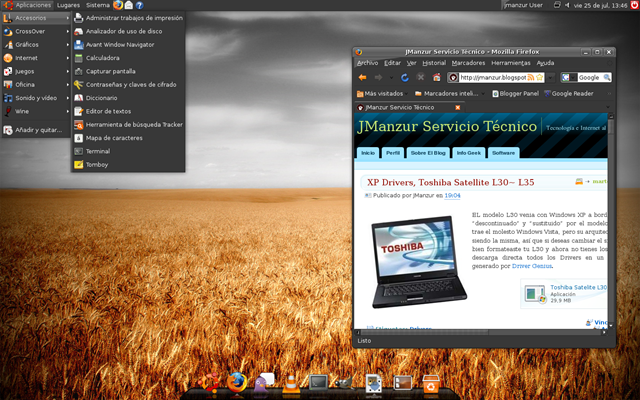The width and height of the screenshot is (640, 400).
Task: Open the Google Reader bookmark
Action: coord(569,94)
